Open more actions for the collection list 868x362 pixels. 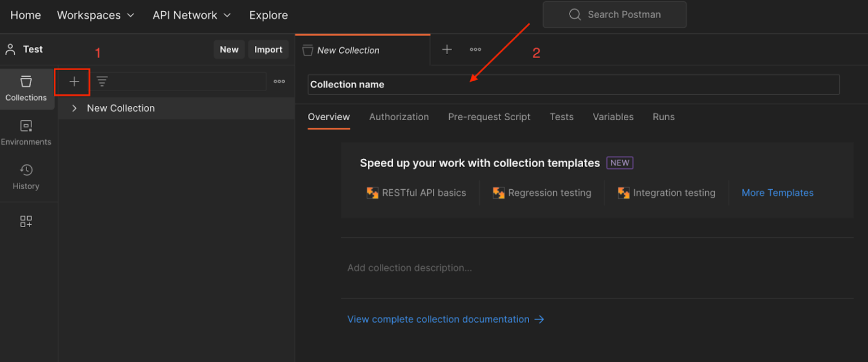(279, 81)
